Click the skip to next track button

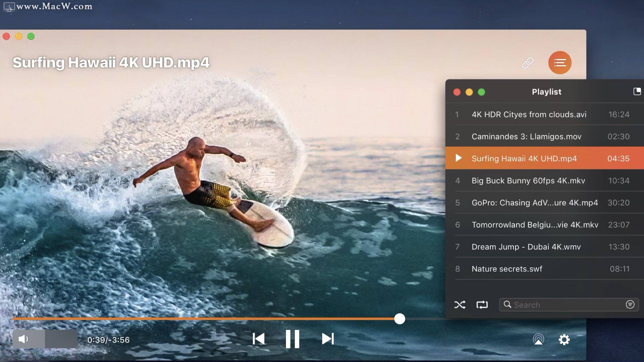coord(327,339)
